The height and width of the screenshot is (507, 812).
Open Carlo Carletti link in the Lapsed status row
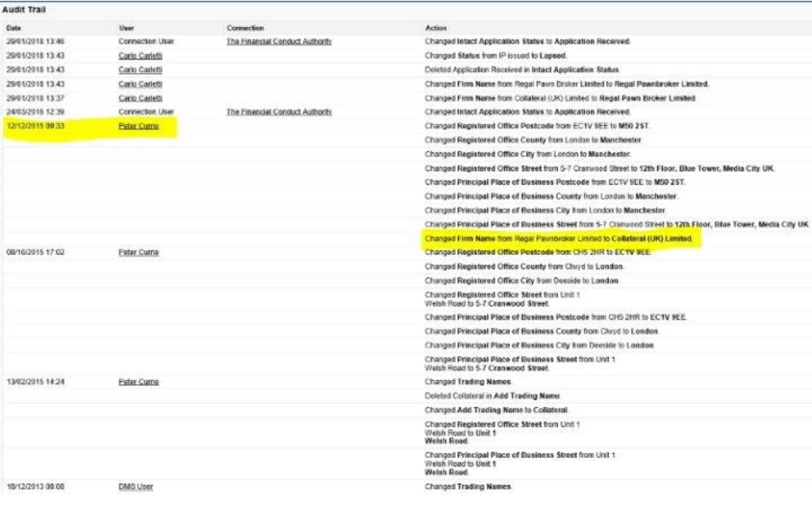pos(140,56)
